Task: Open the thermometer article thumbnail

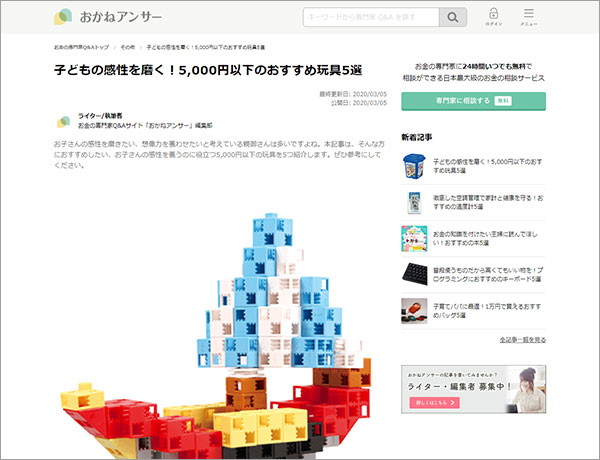Action: (415, 201)
